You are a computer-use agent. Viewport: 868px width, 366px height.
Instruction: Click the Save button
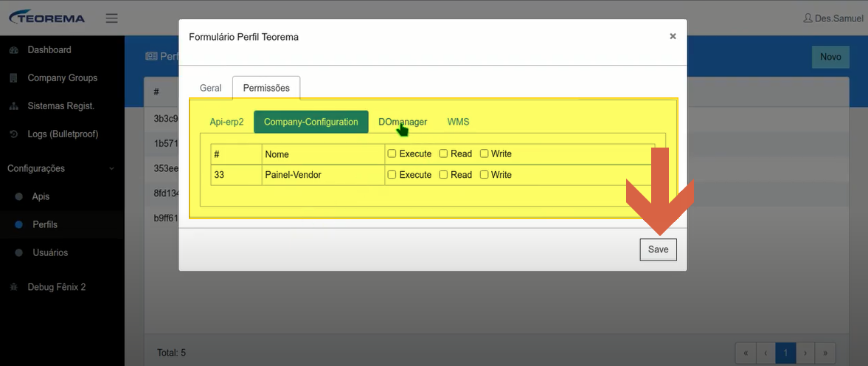click(659, 249)
